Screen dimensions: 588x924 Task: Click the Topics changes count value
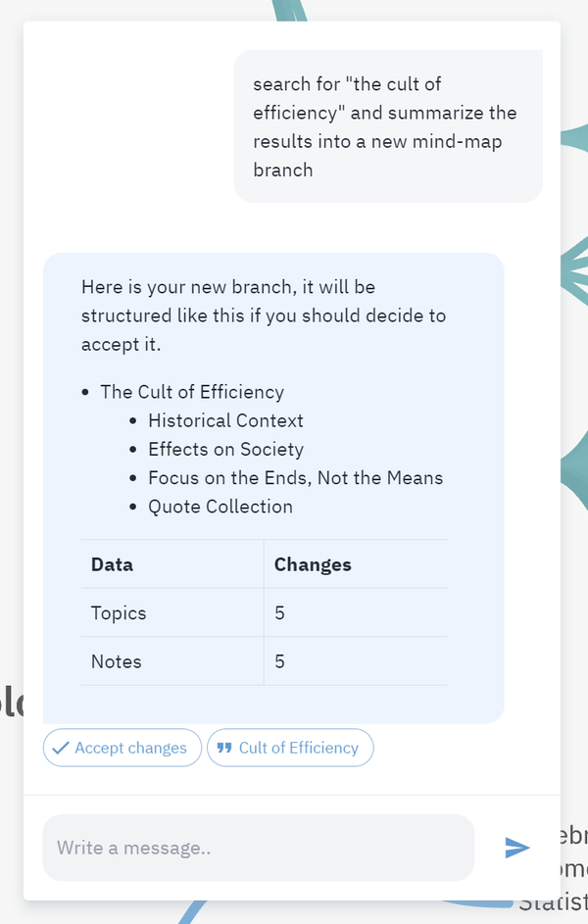pos(279,613)
